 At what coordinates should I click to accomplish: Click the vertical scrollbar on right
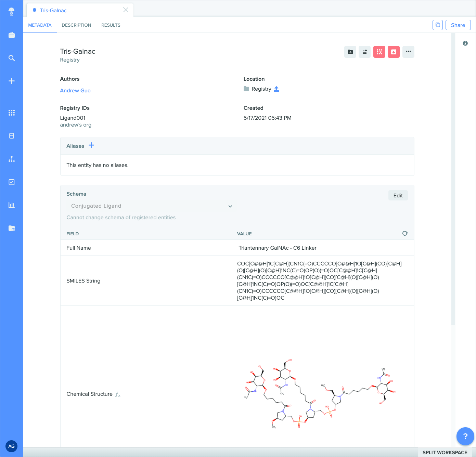(x=453, y=179)
